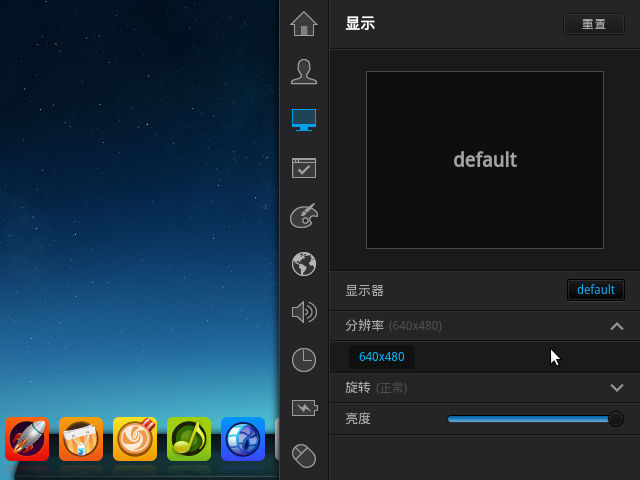
Task: Open the orange swirl dock app
Action: pyautogui.click(x=135, y=439)
